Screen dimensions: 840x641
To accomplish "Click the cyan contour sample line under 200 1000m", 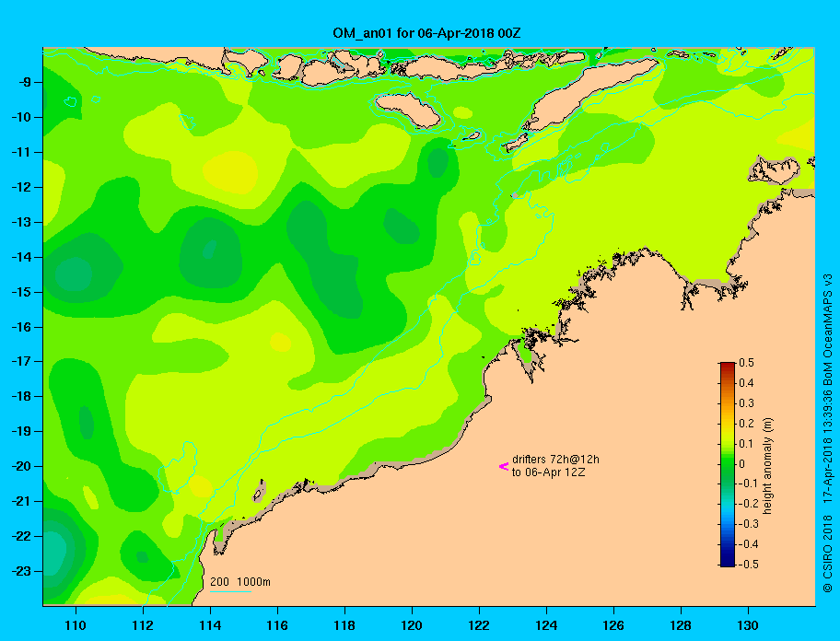I will click(x=230, y=591).
